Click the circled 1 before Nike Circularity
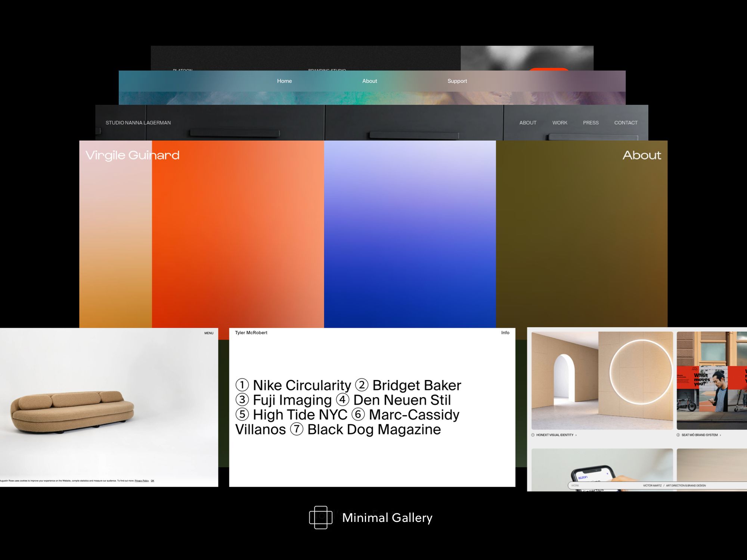747x560 pixels. click(x=242, y=385)
